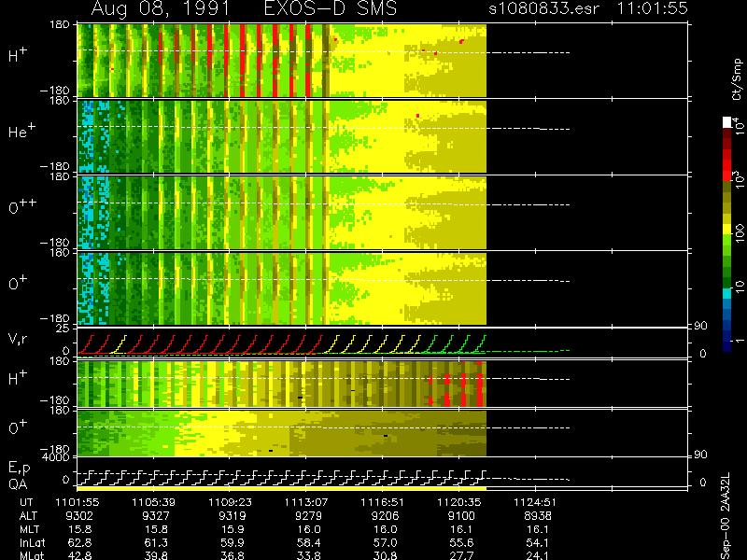This screenshot has height=560, width=747.
Task: Select the UT value "1116:51"
Action: [385, 502]
